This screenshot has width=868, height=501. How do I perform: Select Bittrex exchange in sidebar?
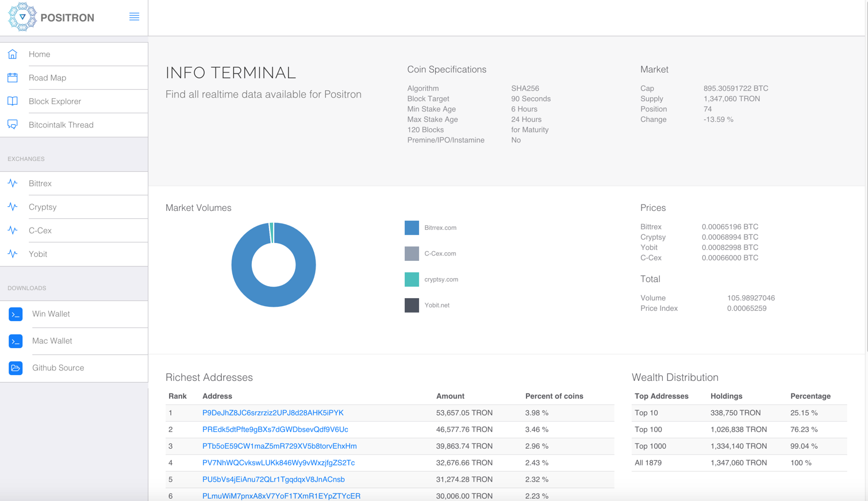point(74,183)
